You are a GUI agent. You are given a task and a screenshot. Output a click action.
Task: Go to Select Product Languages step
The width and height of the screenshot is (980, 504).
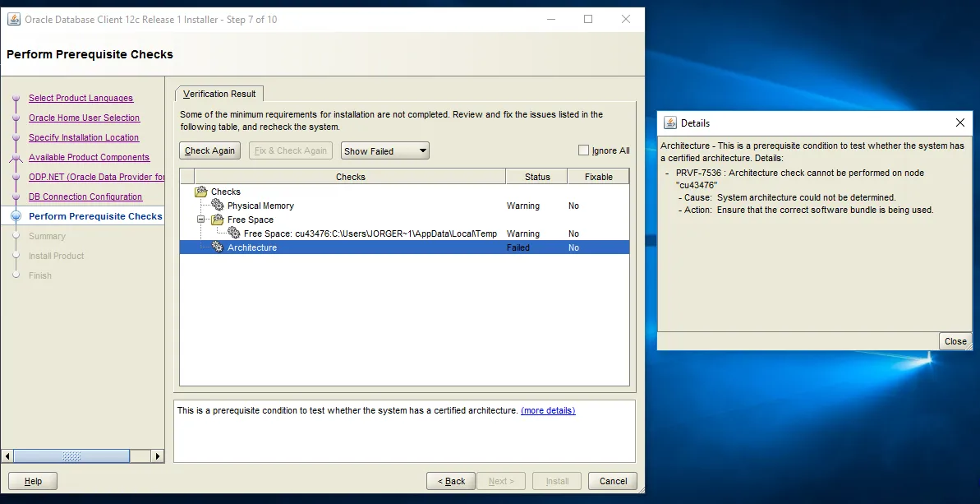pos(81,98)
